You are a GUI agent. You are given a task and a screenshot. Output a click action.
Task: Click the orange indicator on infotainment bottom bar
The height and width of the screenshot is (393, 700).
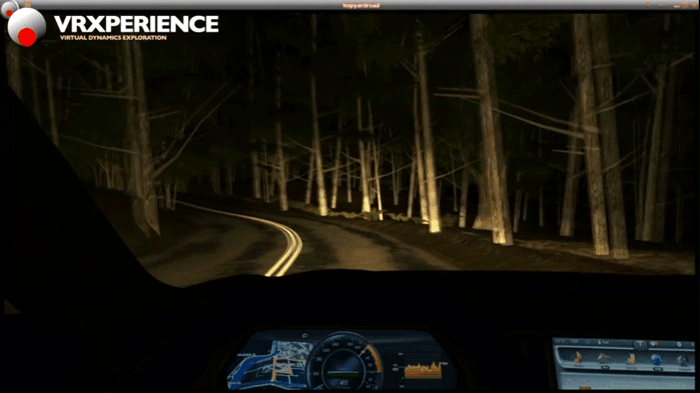[585, 388]
